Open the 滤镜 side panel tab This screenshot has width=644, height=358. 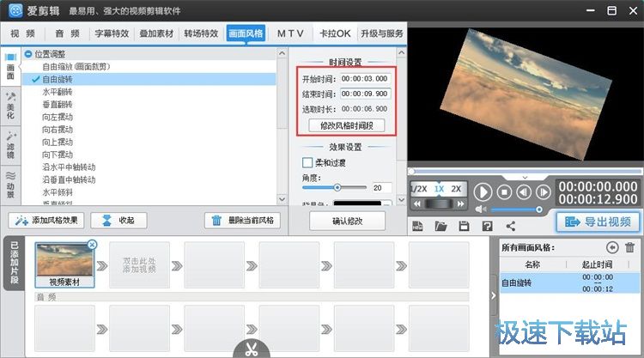(x=10, y=145)
